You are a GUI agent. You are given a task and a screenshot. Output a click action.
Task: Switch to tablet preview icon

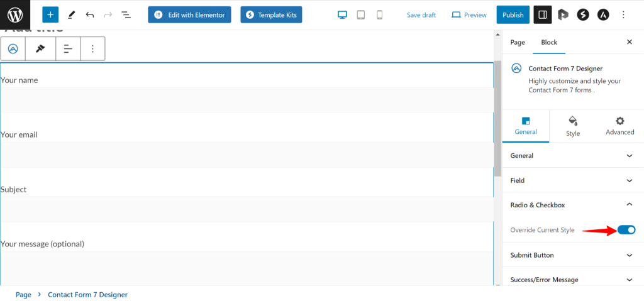361,14
